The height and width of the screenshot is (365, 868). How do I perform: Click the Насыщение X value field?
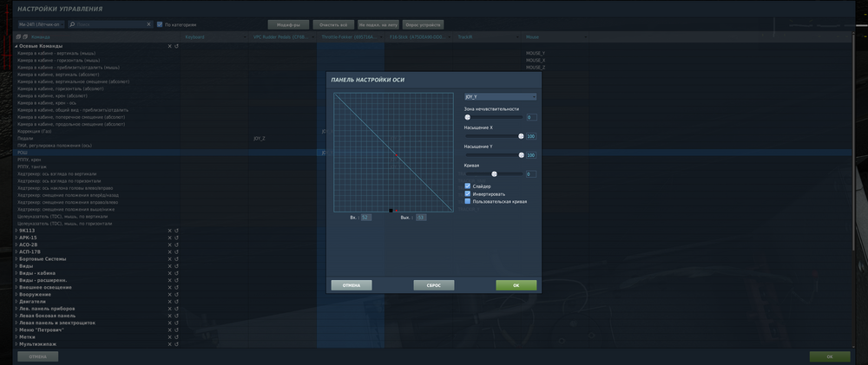[x=531, y=136]
